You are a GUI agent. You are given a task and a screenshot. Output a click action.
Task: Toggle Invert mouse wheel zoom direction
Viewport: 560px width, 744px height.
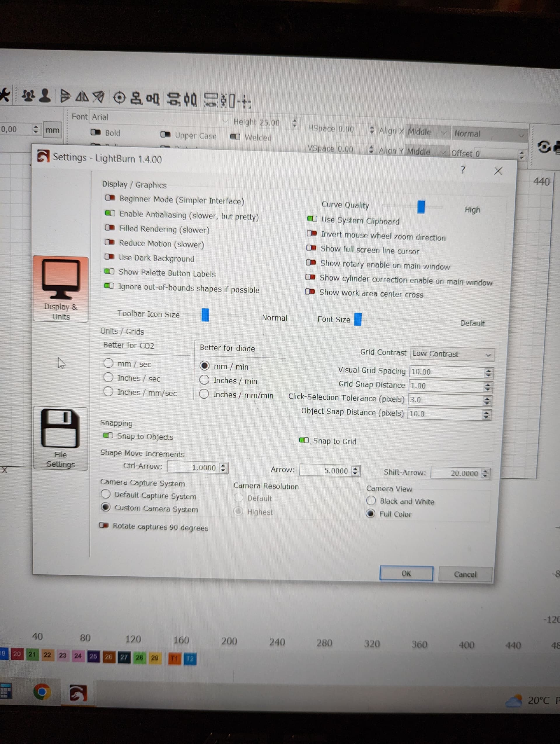click(x=311, y=233)
